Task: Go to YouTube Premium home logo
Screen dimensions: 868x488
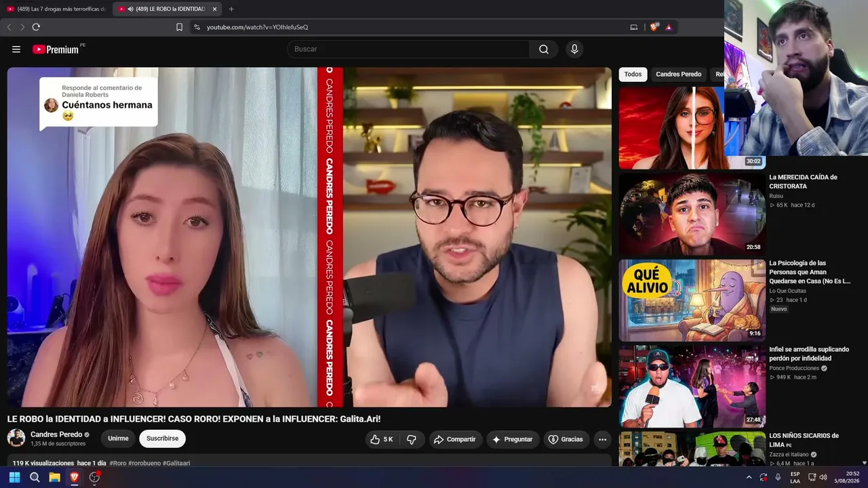Action: [x=56, y=49]
